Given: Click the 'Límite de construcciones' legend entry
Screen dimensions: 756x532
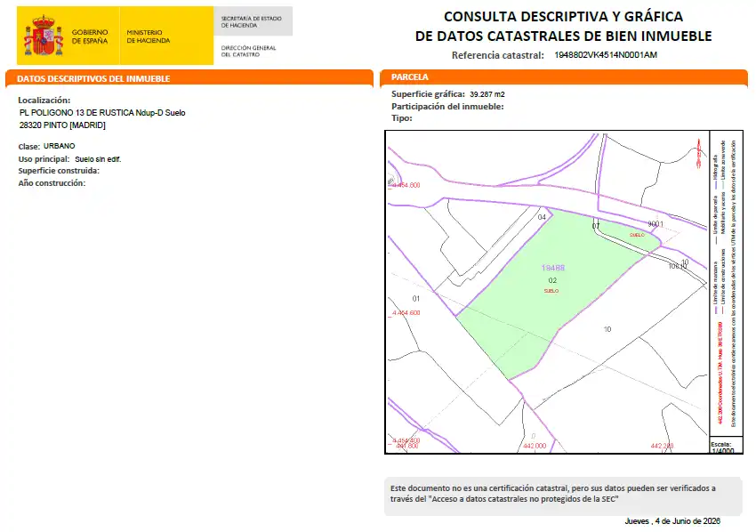Looking at the screenshot, I should 723,282.
